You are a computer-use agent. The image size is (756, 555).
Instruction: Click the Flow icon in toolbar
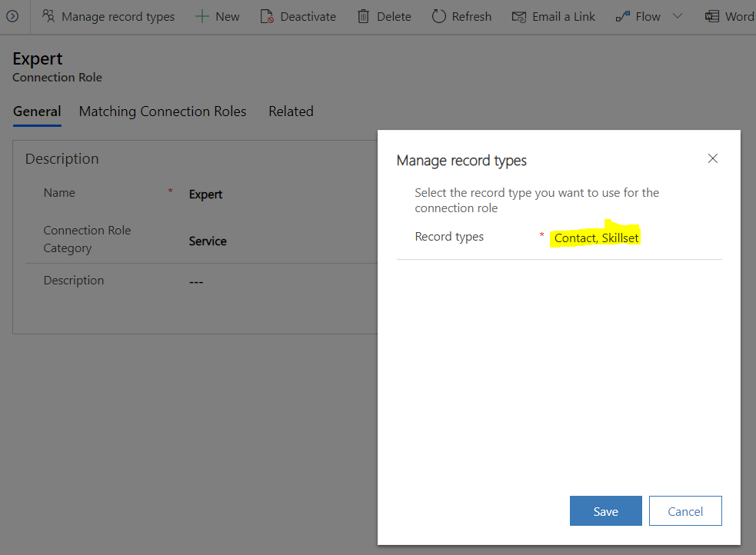623,16
